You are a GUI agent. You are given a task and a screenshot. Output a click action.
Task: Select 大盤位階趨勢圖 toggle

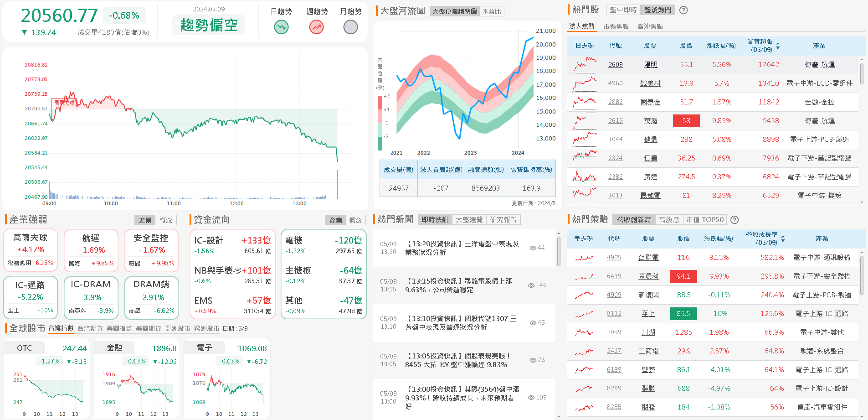[455, 11]
